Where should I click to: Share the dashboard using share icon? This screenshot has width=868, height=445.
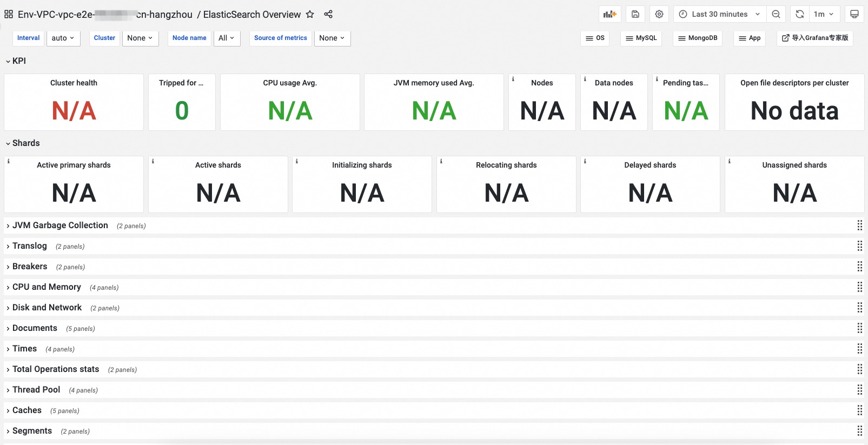point(328,14)
